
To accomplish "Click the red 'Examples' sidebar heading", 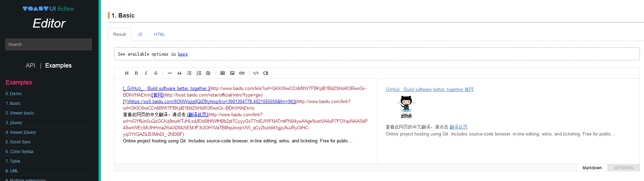I will (19, 82).
